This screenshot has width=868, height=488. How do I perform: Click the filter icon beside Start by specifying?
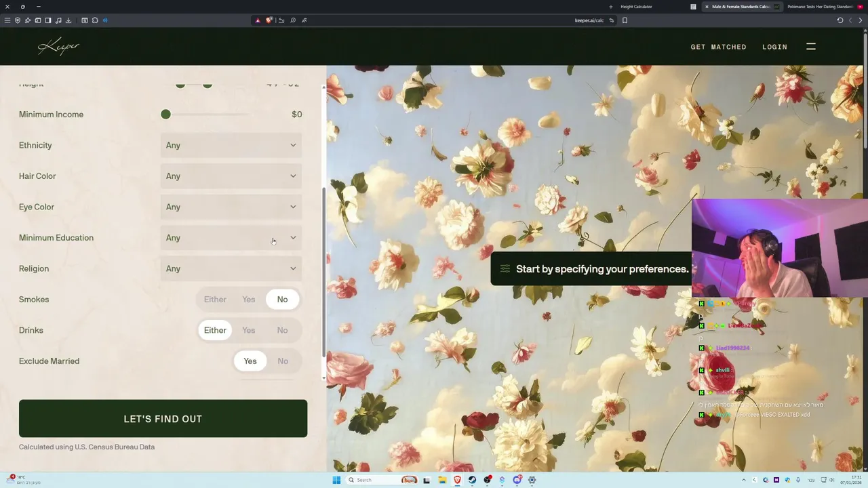[x=505, y=269]
